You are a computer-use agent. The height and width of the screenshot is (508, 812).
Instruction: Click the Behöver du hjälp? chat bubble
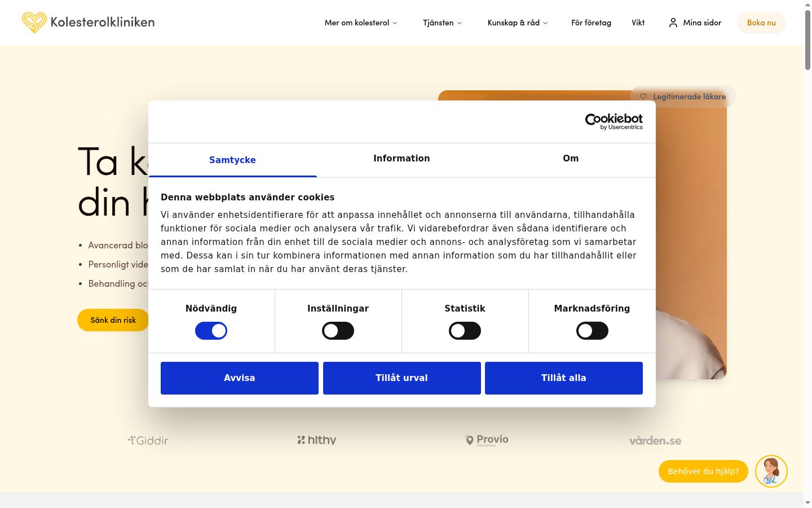pos(703,471)
